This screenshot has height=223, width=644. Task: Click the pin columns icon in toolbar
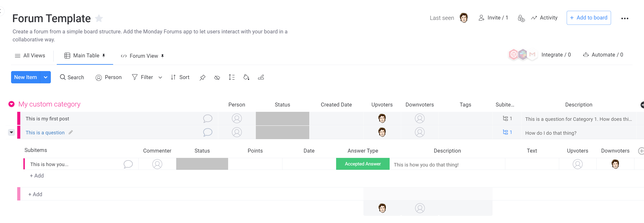202,77
